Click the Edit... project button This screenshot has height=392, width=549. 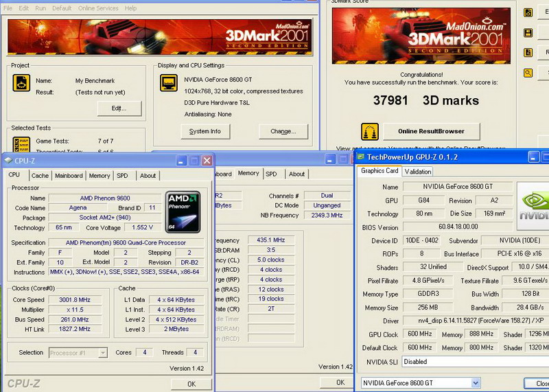(x=119, y=108)
